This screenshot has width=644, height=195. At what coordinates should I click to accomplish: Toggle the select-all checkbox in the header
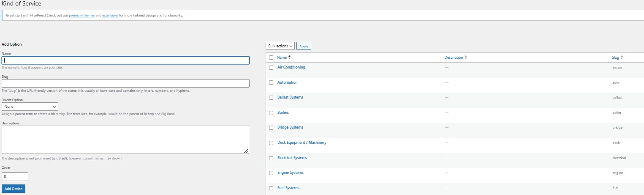click(x=271, y=58)
